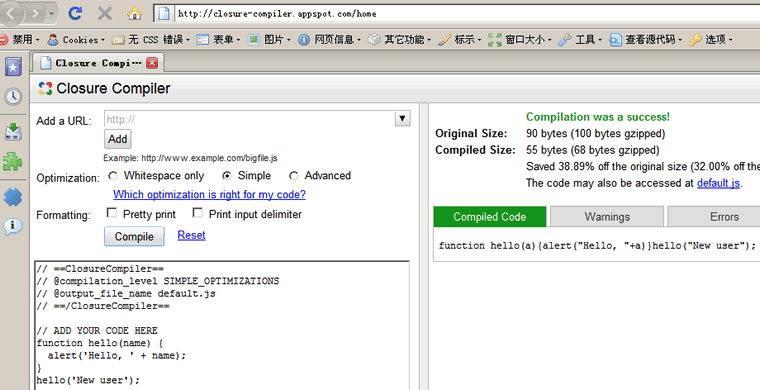Reload the page with the refresh icon
Image resolution: width=760 pixels, height=390 pixels.
[75, 13]
